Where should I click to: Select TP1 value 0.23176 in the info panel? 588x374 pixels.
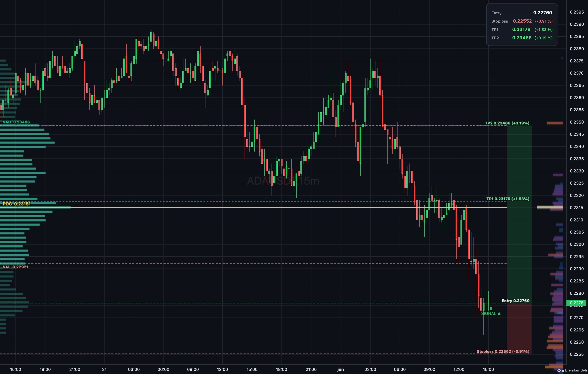[521, 29]
